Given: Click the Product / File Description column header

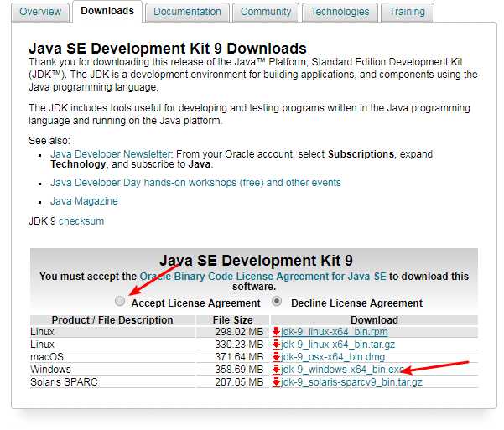Looking at the screenshot, I should pyautogui.click(x=112, y=319).
